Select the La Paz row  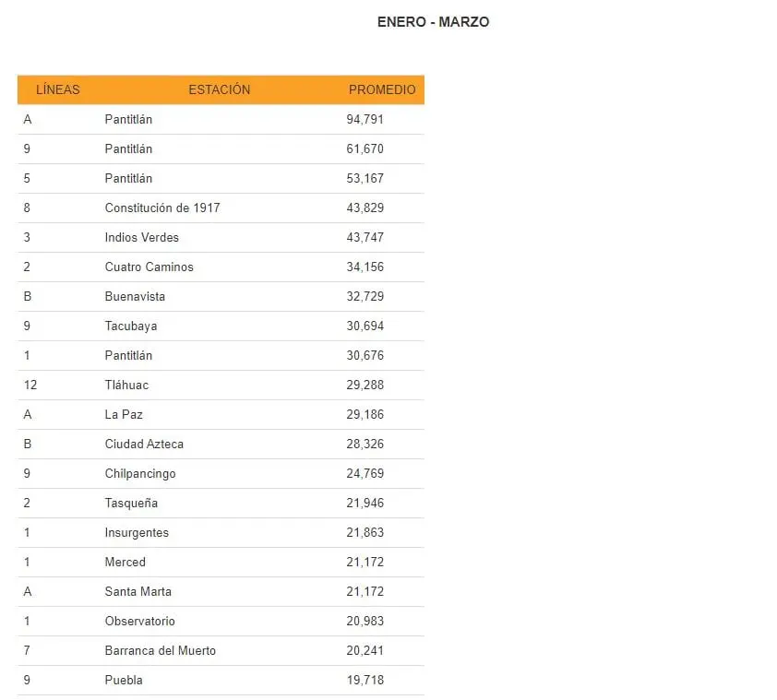(221, 415)
